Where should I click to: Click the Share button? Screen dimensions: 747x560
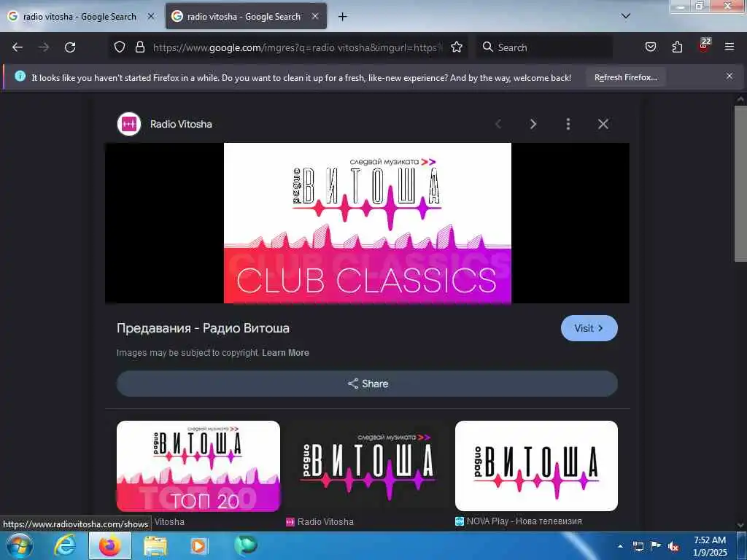tap(368, 384)
